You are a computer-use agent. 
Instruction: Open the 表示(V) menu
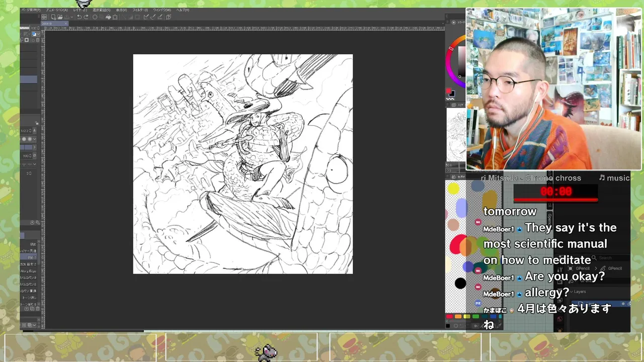point(121,10)
